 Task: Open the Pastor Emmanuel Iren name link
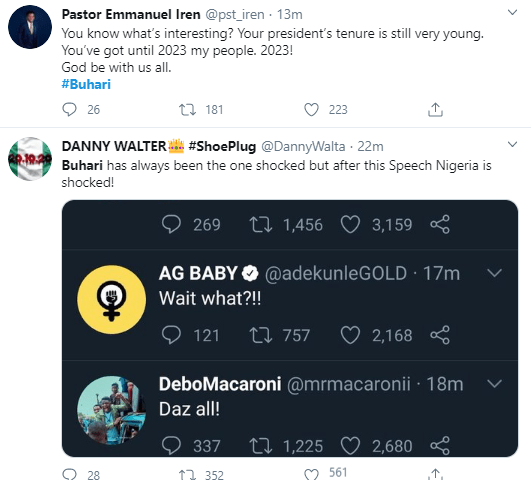point(131,15)
